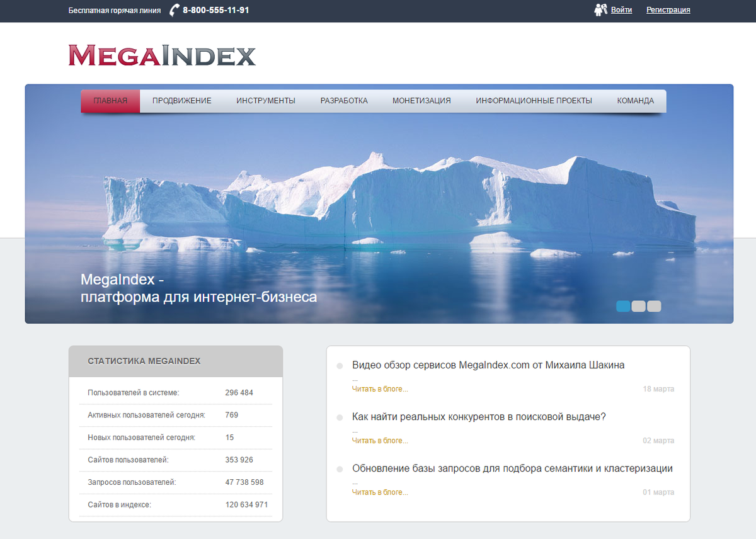Click Читать в блоге under 01 марта post
This screenshot has height=539, width=756.
(x=380, y=492)
